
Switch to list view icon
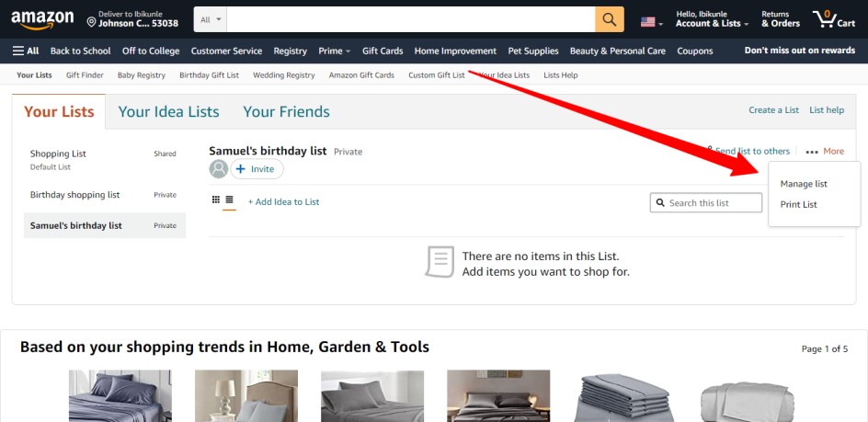point(229,200)
